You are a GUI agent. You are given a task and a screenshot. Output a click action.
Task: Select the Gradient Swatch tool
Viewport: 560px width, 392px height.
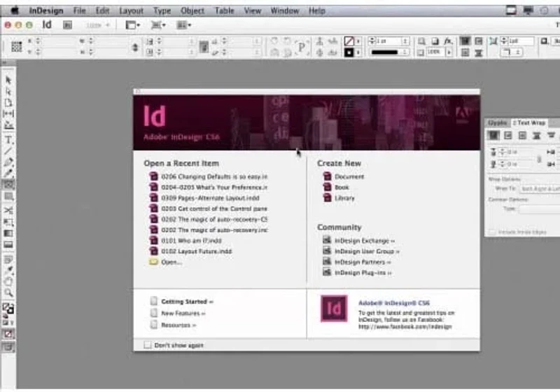[x=8, y=233]
